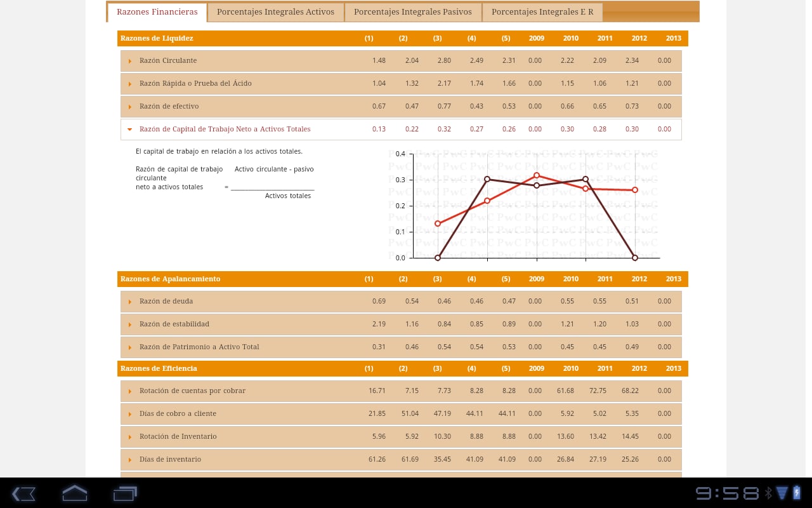Click Razón de estabilidad value 2.19
The image size is (812, 508).
[x=379, y=324]
